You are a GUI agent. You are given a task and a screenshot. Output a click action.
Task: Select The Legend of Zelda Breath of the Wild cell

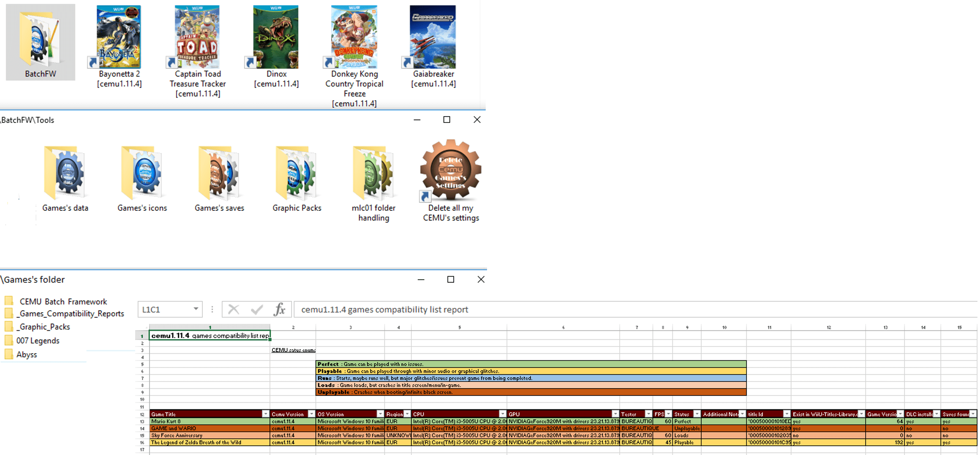tap(210, 443)
